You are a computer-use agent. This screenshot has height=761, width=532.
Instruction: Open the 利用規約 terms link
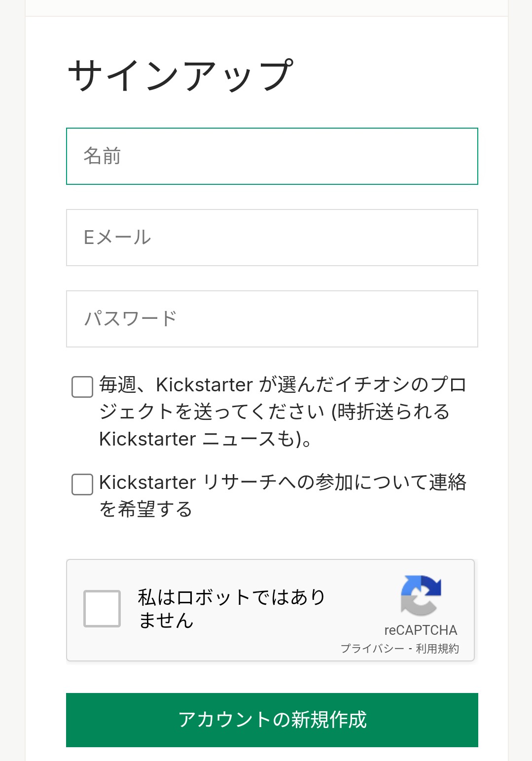pyautogui.click(x=437, y=649)
